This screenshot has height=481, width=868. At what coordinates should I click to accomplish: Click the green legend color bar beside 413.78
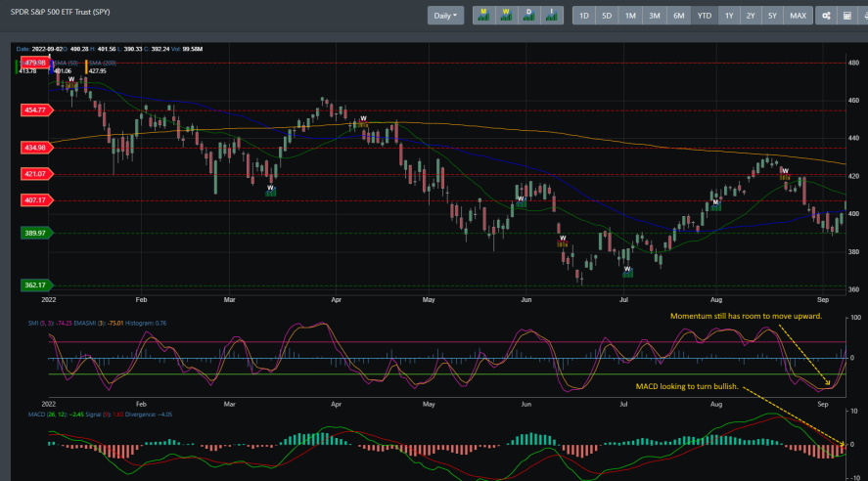tap(16, 66)
